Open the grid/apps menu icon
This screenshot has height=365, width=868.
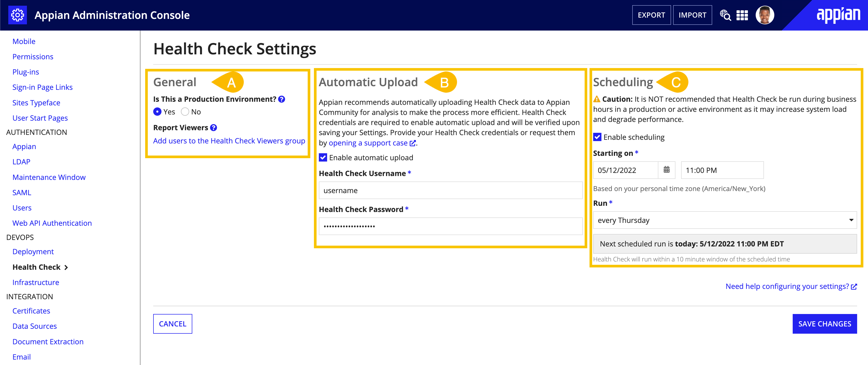coord(742,15)
